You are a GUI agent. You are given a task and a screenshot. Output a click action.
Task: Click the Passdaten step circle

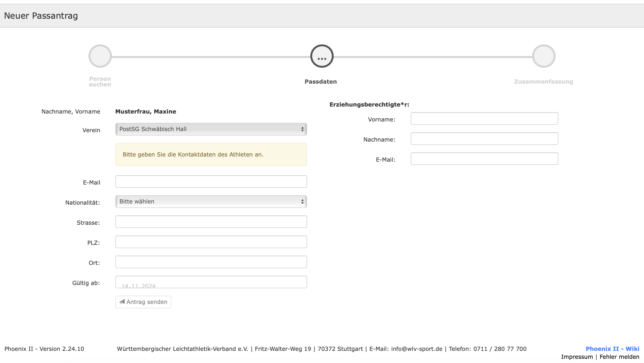(x=322, y=56)
